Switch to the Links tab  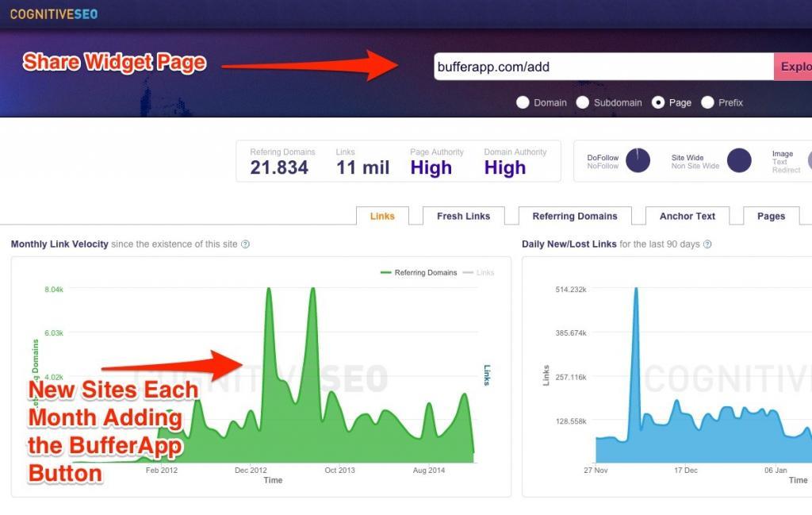(382, 216)
